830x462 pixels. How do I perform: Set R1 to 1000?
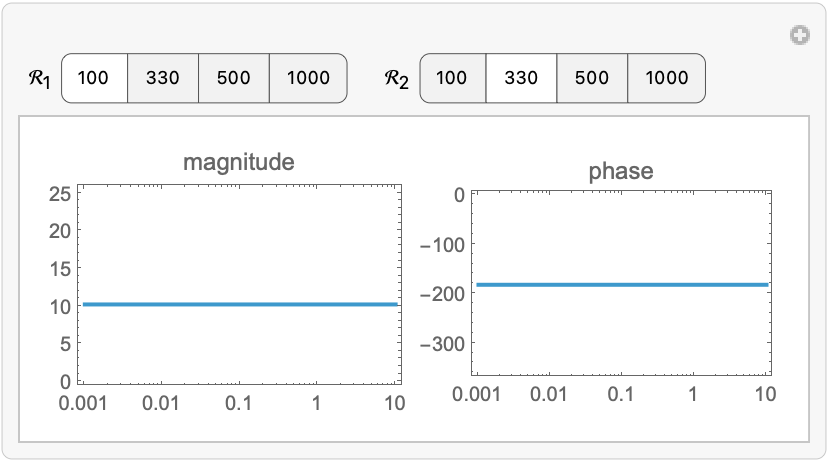[308, 78]
